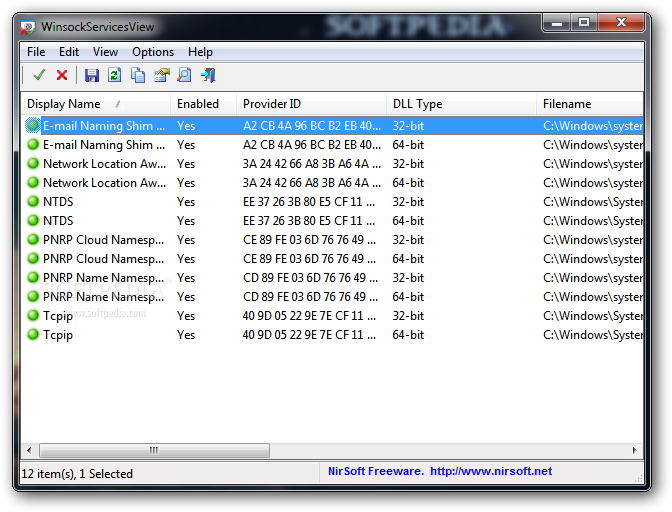Screen dimensions: 672x512
Task: Open the File menu
Action: pos(36,52)
